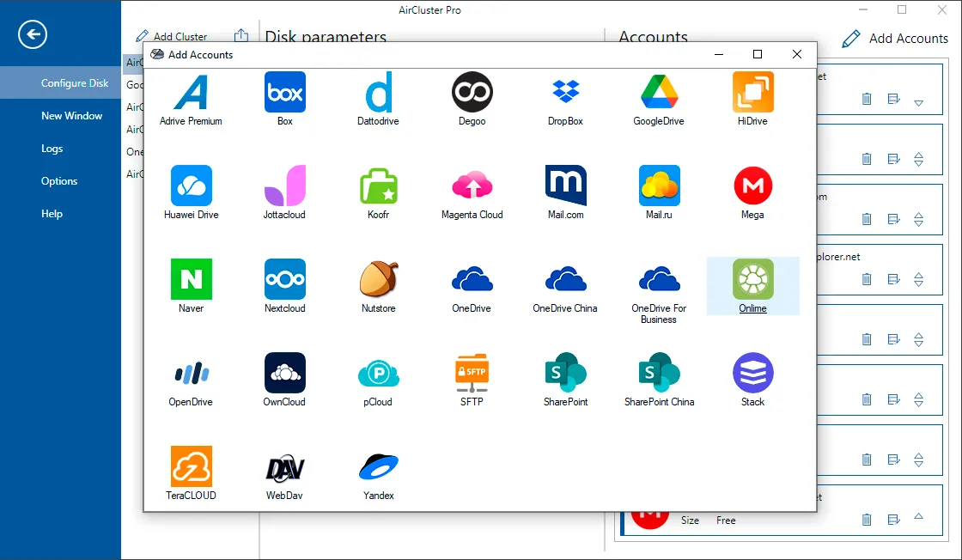
Task: Choose the OneDrive icon
Action: click(472, 278)
